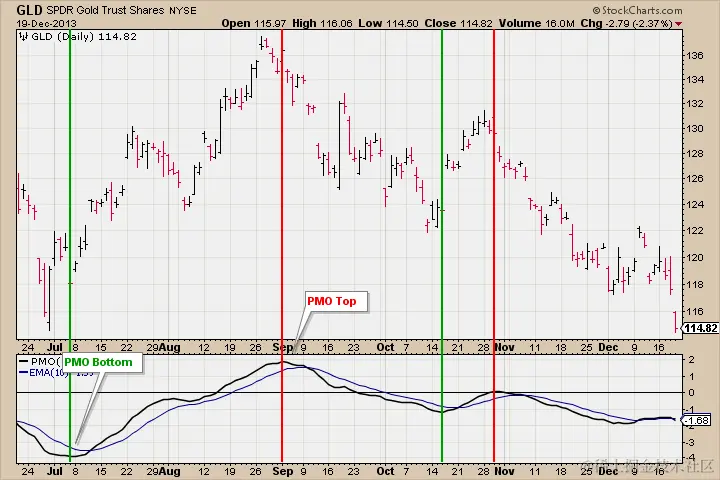Click the red down-arrow next to Chg value

(678, 24)
